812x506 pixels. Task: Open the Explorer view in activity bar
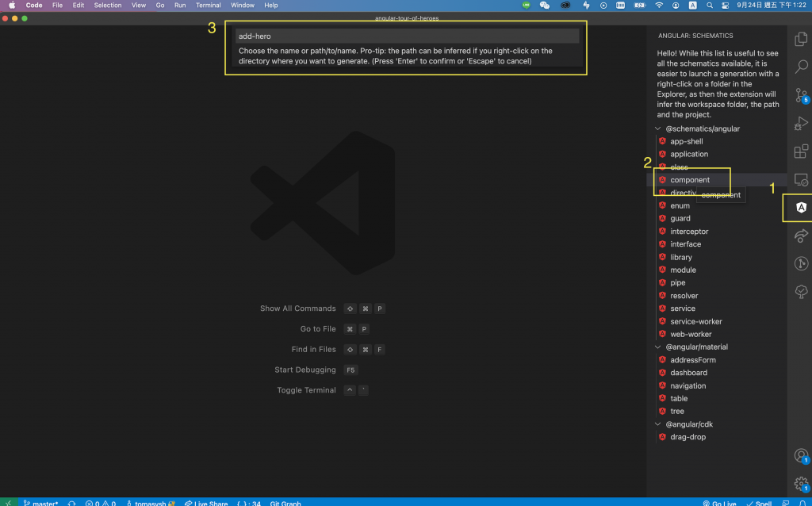(x=801, y=39)
